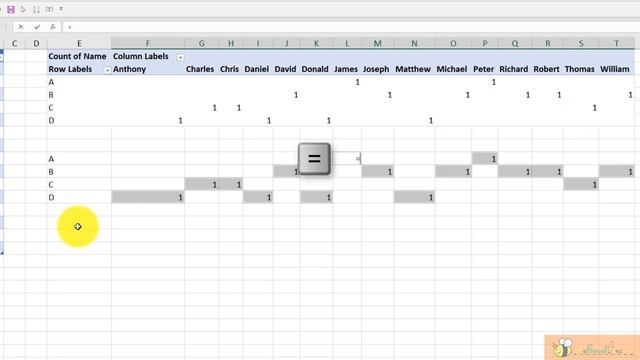Image resolution: width=640 pixels, height=360 pixels.
Task: Select column R header
Action: click(x=548, y=43)
